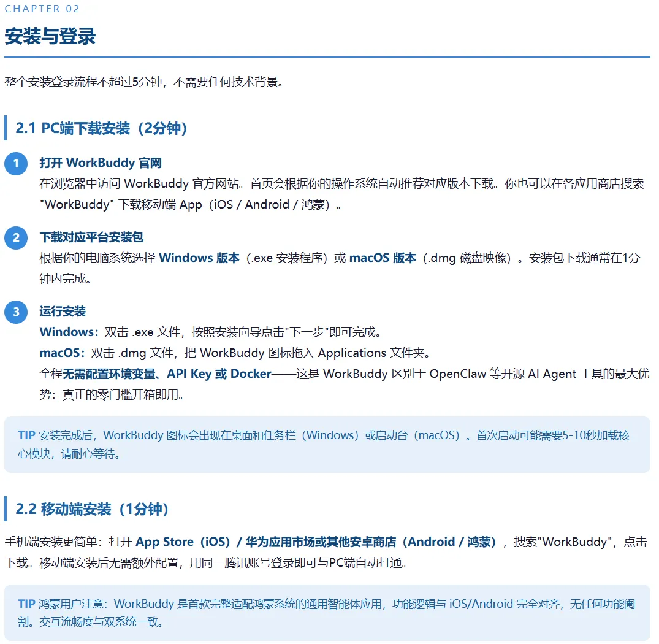Viewport: 659px width, 644px height.
Task: Click the CHAPTER 02 label
Action: tap(42, 9)
